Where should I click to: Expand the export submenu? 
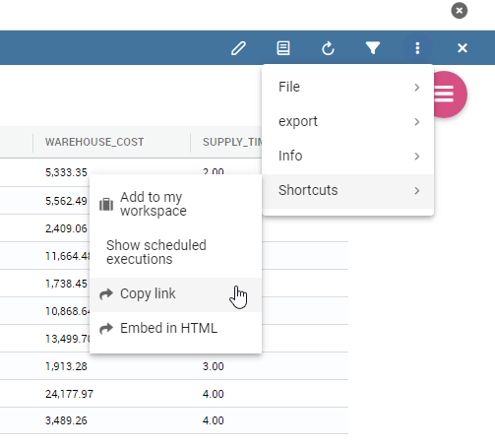(x=348, y=121)
